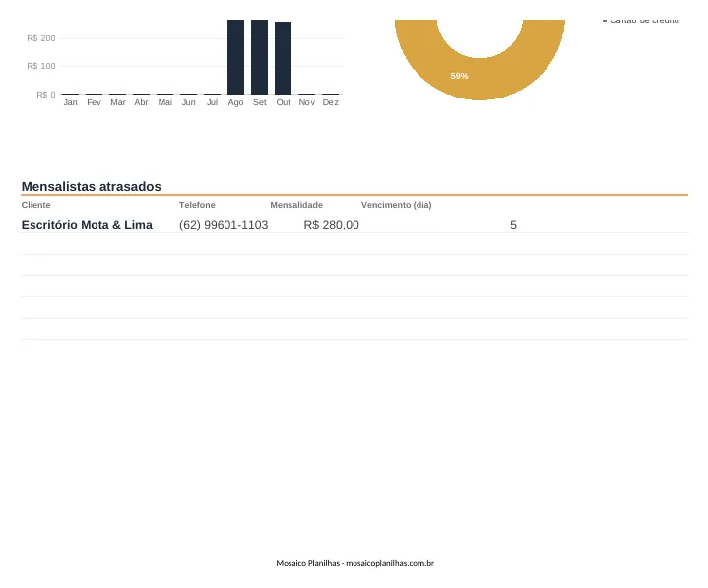Click the 'Jul' month label
Screen dimensions: 708x588
[x=213, y=102]
